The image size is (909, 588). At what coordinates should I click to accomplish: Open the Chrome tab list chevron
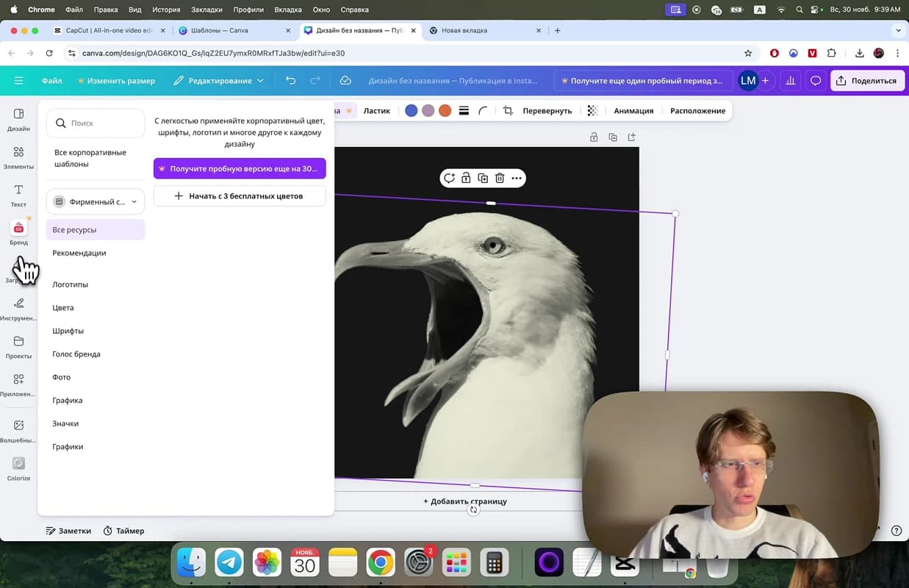[x=899, y=31]
